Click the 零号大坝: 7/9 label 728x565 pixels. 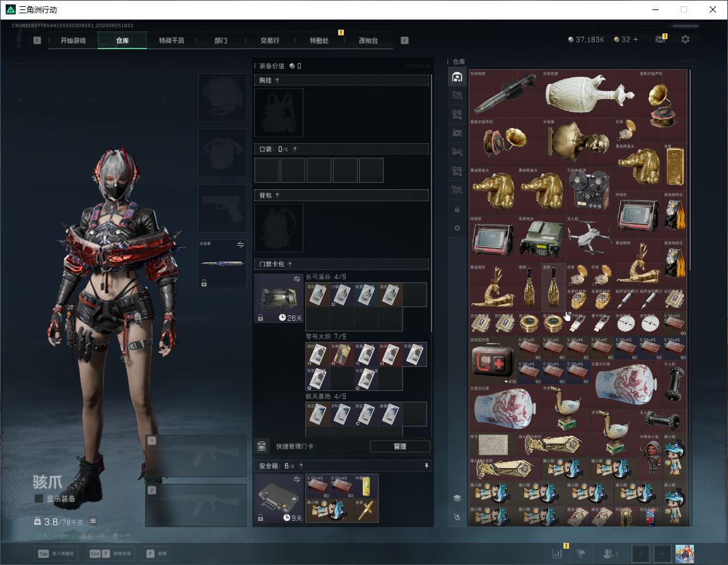click(x=326, y=336)
